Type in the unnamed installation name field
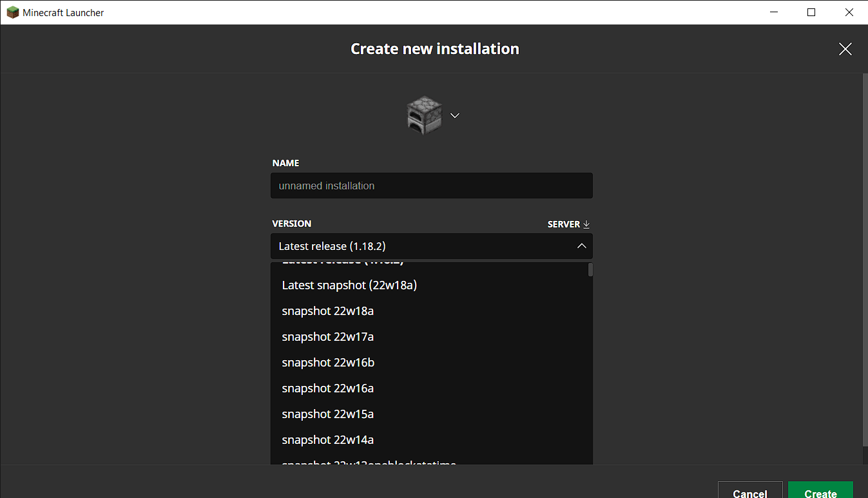The image size is (868, 498). (431, 186)
